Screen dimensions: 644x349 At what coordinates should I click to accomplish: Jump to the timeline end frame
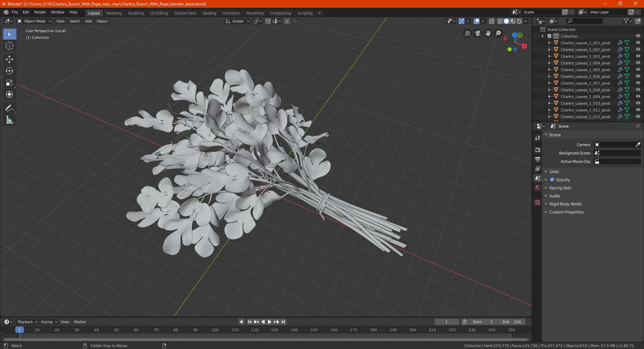tap(283, 322)
